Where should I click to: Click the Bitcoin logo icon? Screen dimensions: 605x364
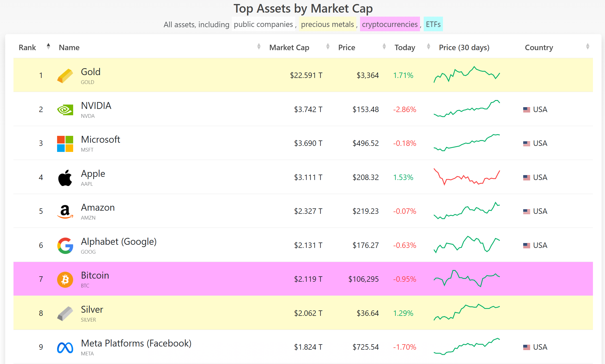(x=65, y=279)
